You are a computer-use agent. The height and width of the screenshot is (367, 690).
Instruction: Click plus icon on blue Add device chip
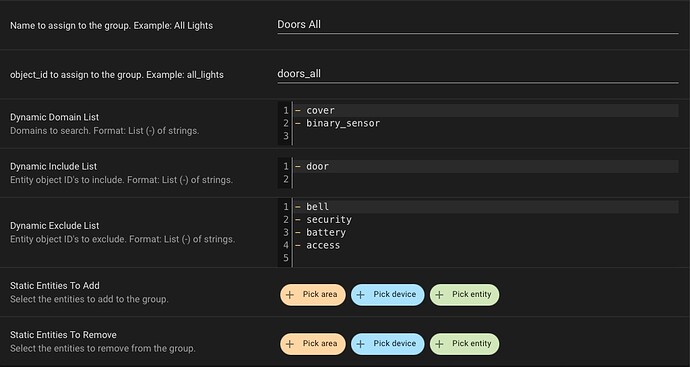tap(360, 295)
